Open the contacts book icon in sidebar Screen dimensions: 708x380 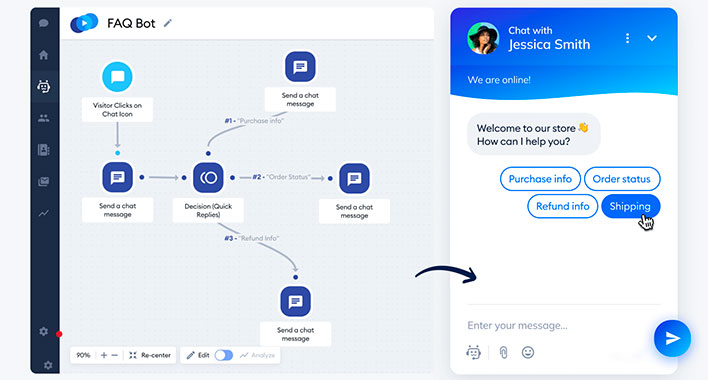coord(44,150)
